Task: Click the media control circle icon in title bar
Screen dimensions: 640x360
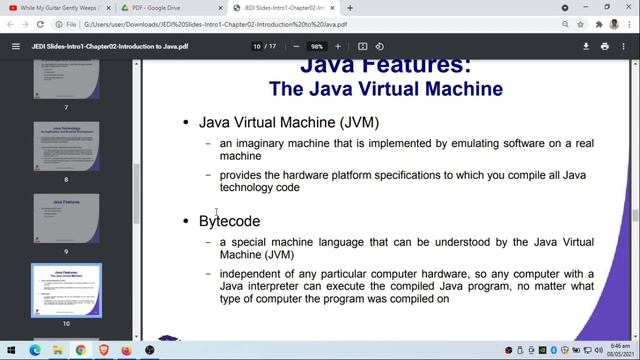Action: pos(565,8)
